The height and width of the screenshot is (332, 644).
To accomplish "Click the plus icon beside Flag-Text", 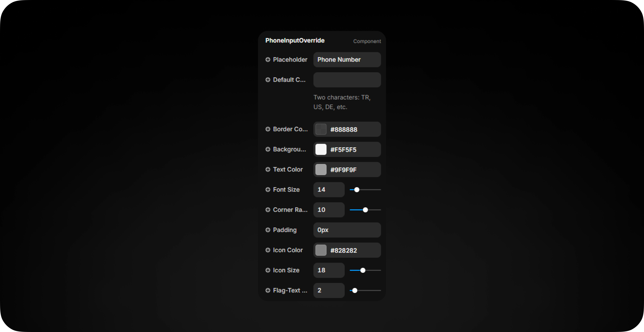I will pyautogui.click(x=268, y=290).
